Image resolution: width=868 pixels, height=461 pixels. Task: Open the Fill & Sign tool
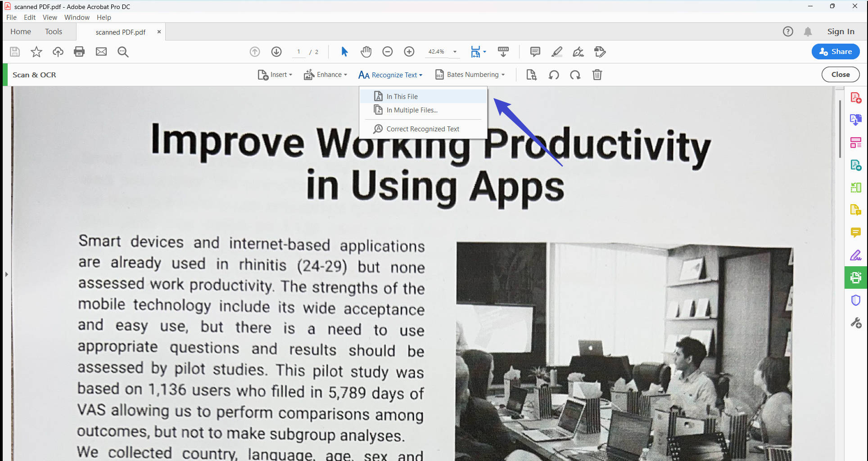coord(856,255)
